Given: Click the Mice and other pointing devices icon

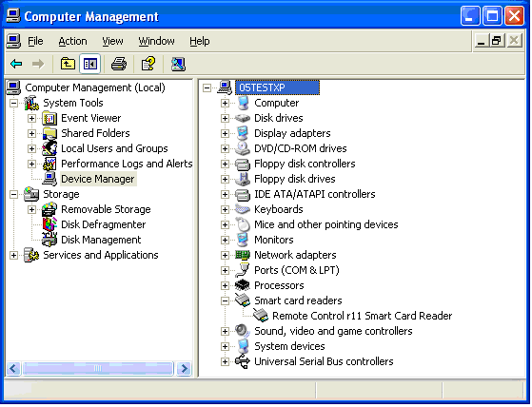Looking at the screenshot, I should pos(243,224).
